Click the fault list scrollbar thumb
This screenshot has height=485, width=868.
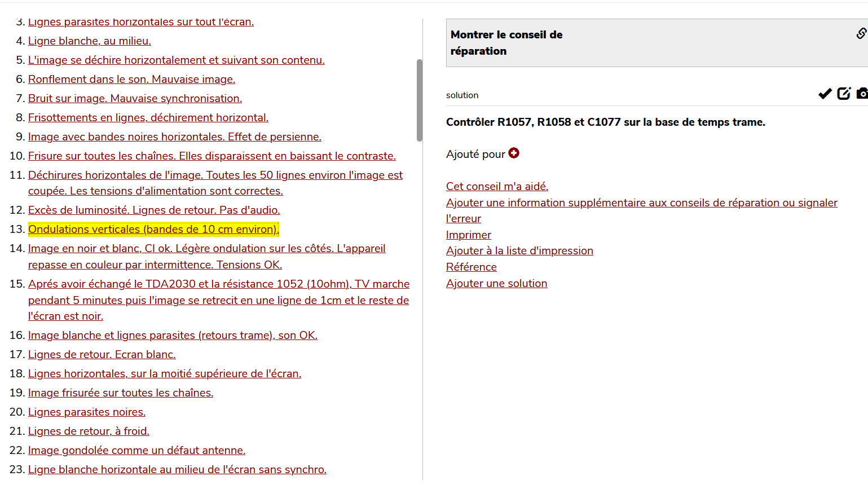coord(420,100)
